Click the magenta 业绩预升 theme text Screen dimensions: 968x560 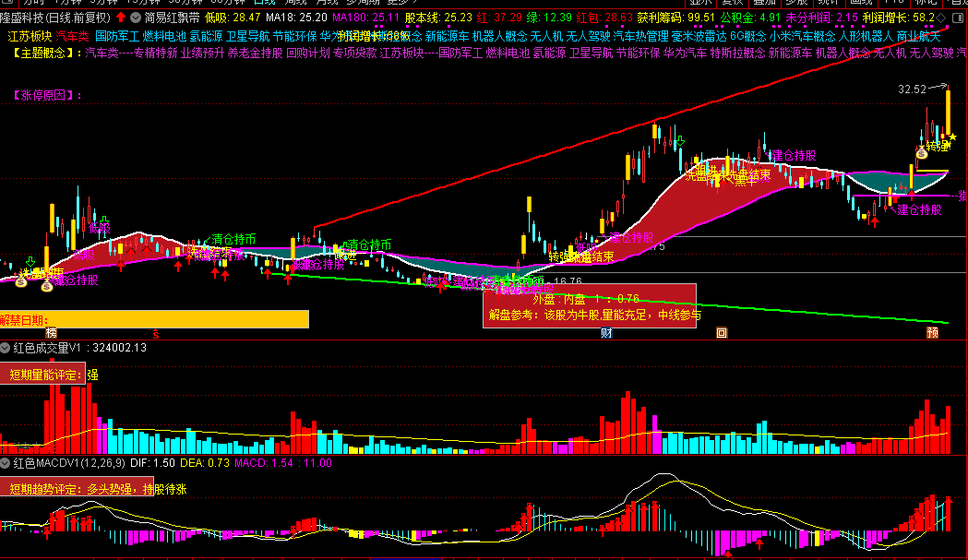tap(202, 54)
